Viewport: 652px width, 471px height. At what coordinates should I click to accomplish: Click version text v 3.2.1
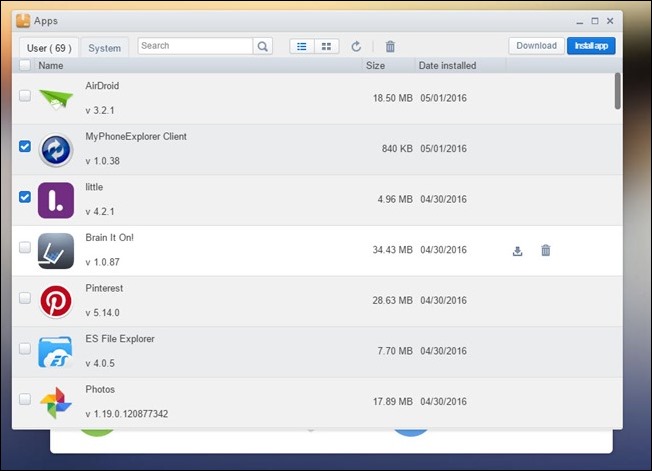pyautogui.click(x=100, y=111)
